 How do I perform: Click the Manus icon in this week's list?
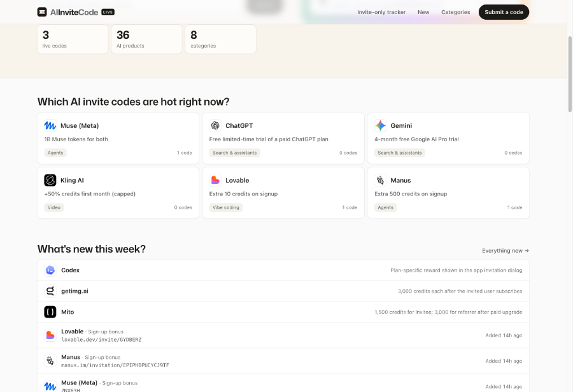click(50, 361)
